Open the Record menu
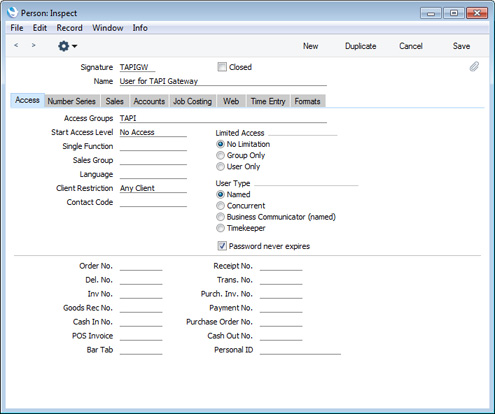 pyautogui.click(x=69, y=28)
